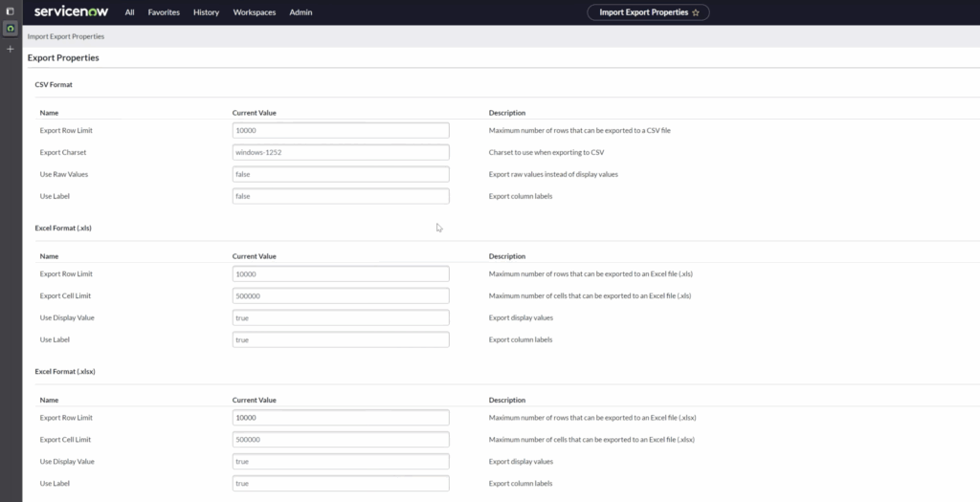
Task: Expand the Admin menu
Action: point(301,12)
